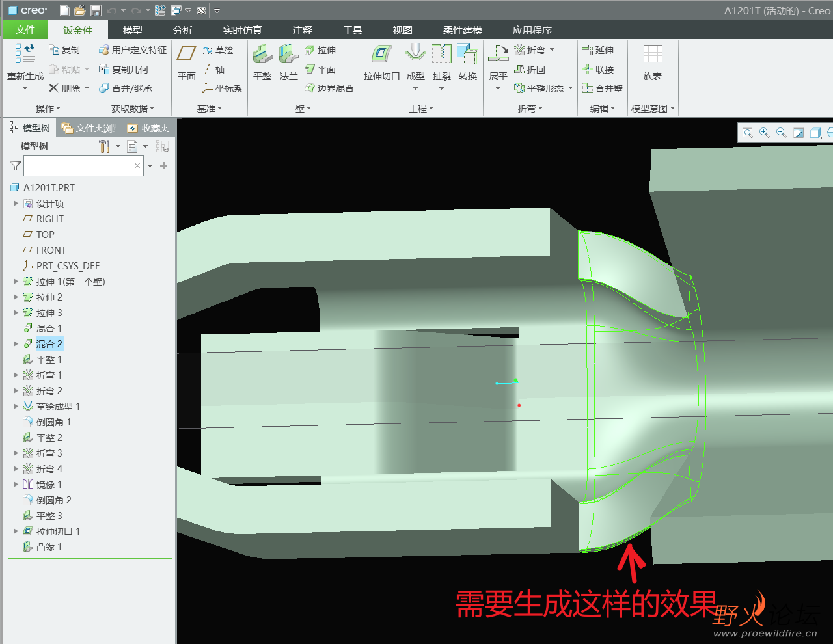Click the save disk icon in quick access bar
This screenshot has height=644, width=833.
(x=96, y=10)
